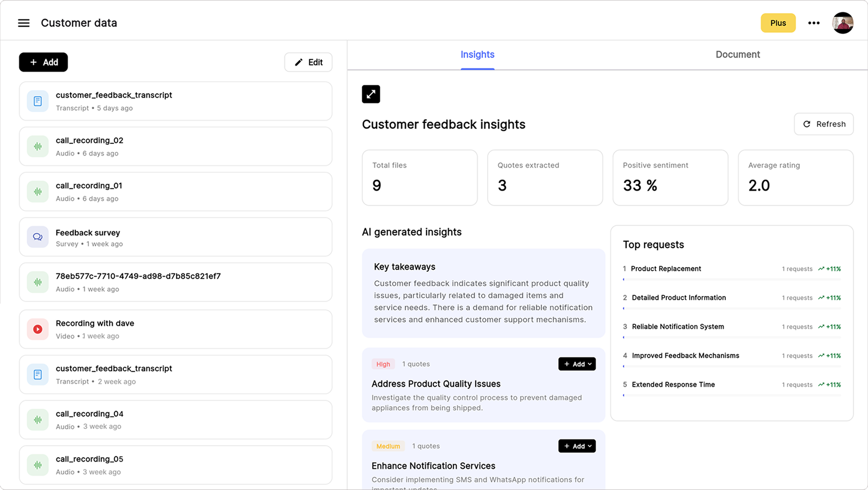The width and height of the screenshot is (868, 490).
Task: Click the trend arrow beside Product Replacement
Action: [x=821, y=269]
